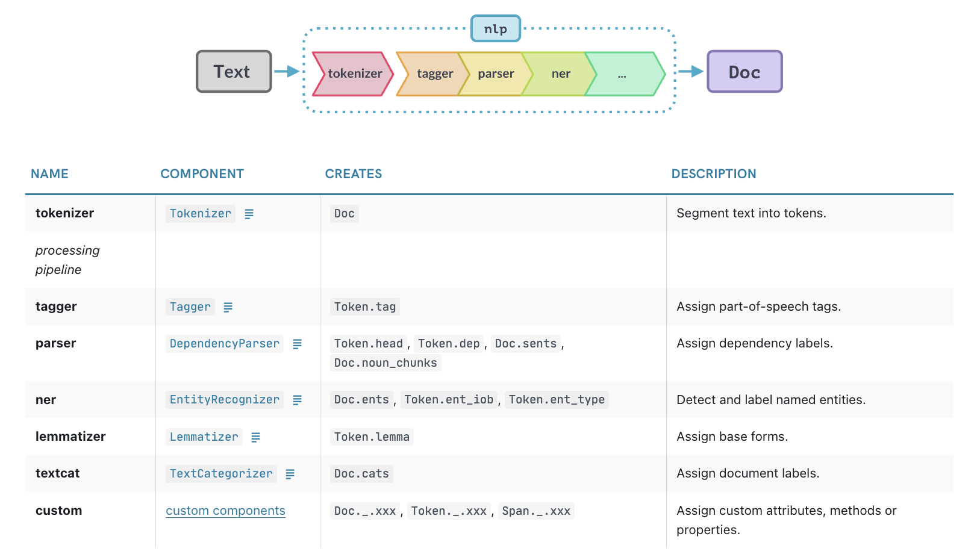Open the DependencyParser code link

click(224, 344)
